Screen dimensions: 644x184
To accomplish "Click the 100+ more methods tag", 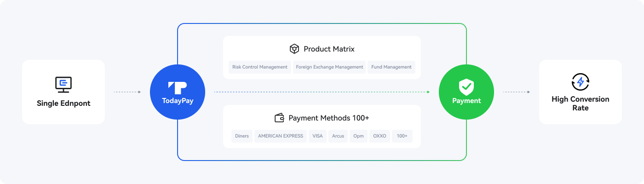I will pyautogui.click(x=402, y=136).
